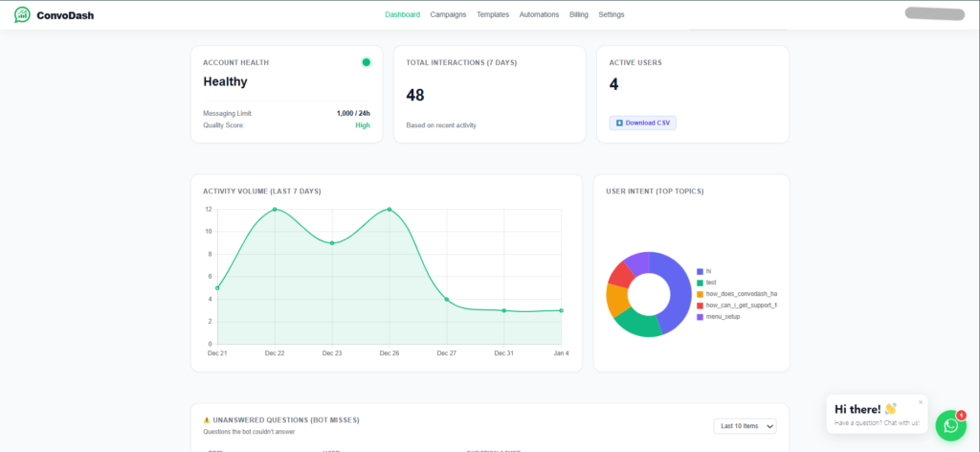Click the download arrow icon on CSV button
Viewport: 980px width, 452px height.
pos(619,123)
